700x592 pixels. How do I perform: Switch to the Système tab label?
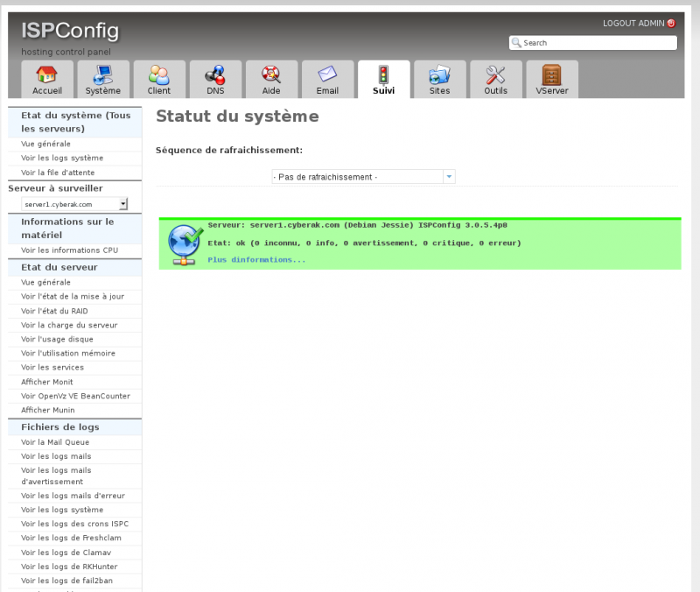(x=103, y=91)
